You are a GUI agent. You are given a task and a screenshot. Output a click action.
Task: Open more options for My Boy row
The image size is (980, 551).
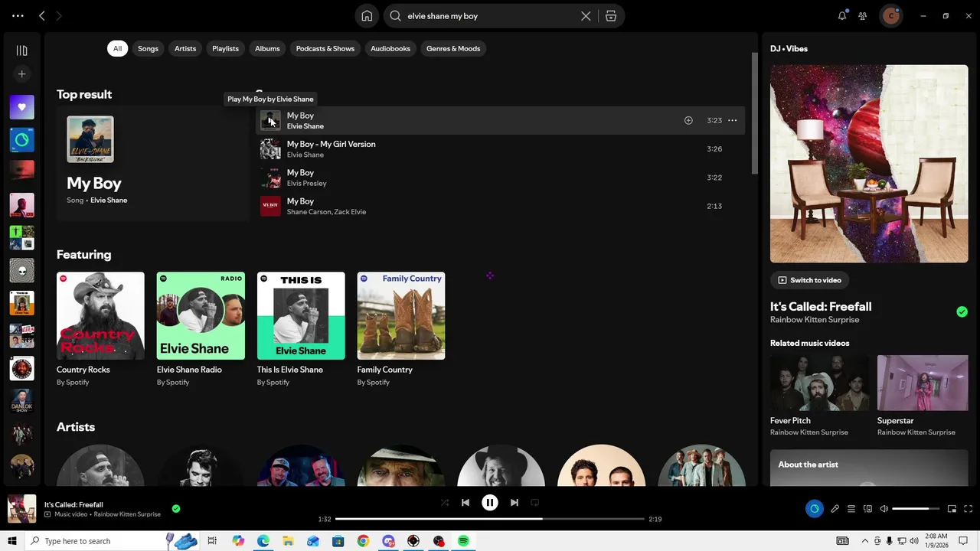[x=733, y=120]
